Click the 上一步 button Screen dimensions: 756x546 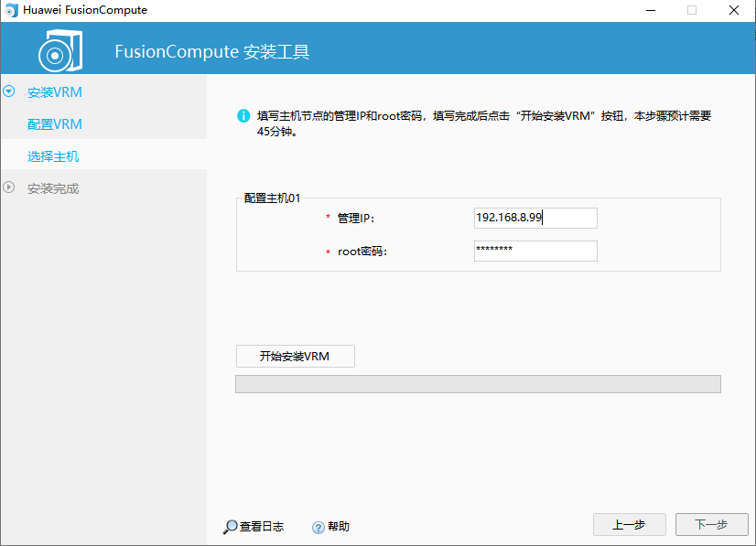pos(630,524)
